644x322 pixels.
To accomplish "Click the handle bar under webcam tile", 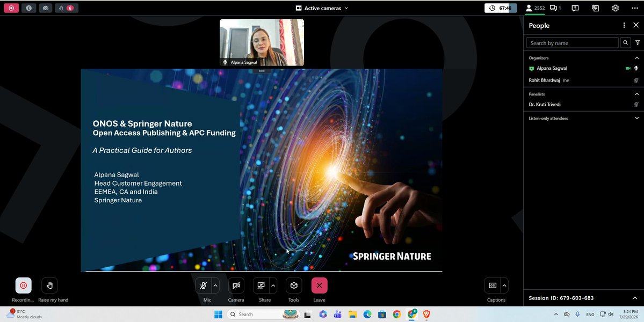I will 262,71.
